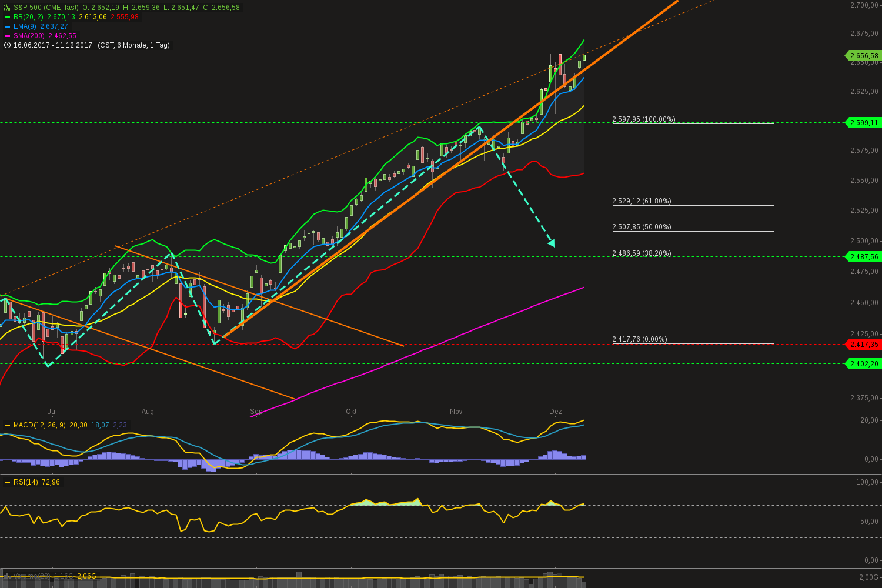This screenshot has height=588, width=882.
Task: Click the clock icon next to the date range
Action: click(6, 45)
